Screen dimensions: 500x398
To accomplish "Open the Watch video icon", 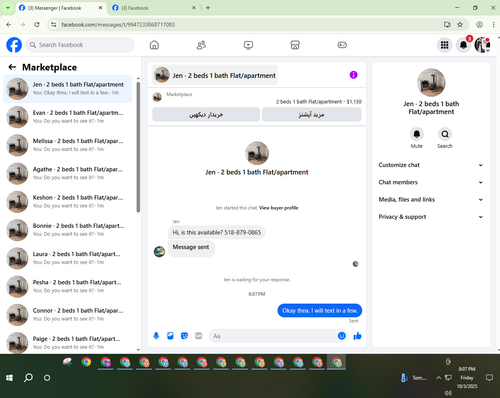I will coord(248,45).
